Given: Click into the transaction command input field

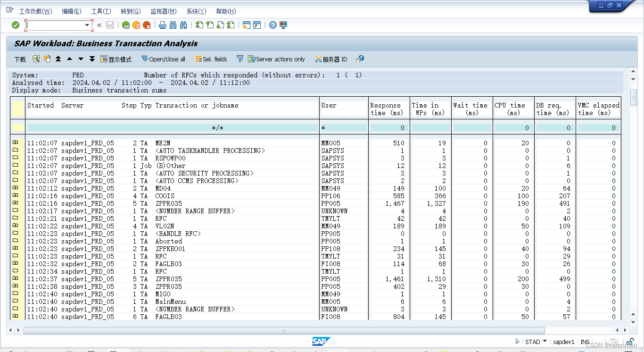Looking at the screenshot, I should 55,25.
